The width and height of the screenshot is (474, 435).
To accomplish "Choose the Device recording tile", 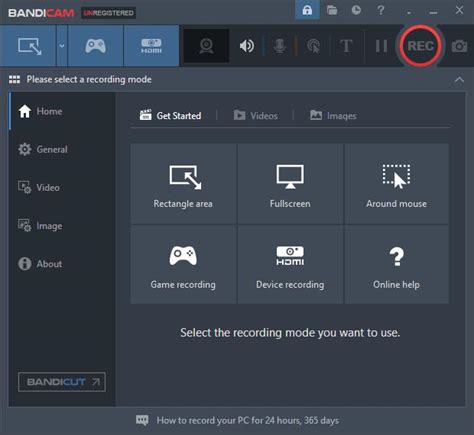I will click(x=290, y=264).
